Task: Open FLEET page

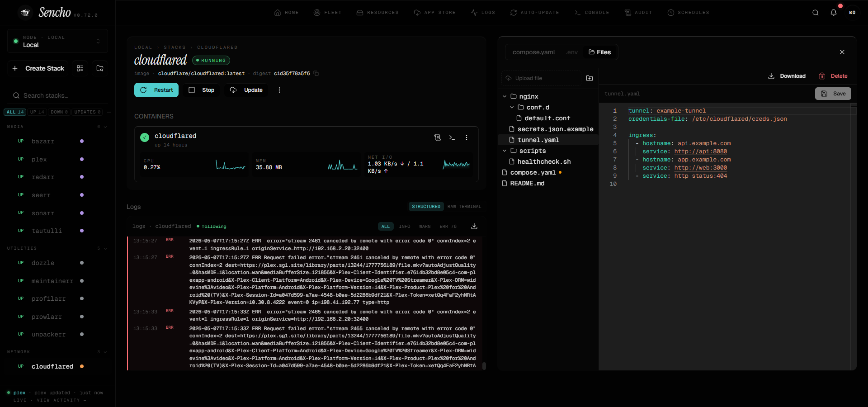Action: pyautogui.click(x=328, y=13)
